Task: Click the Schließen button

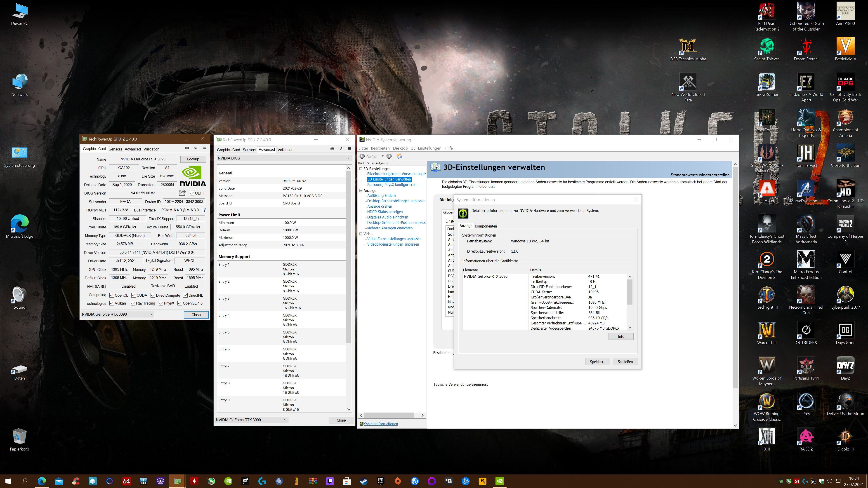Action: [x=625, y=362]
